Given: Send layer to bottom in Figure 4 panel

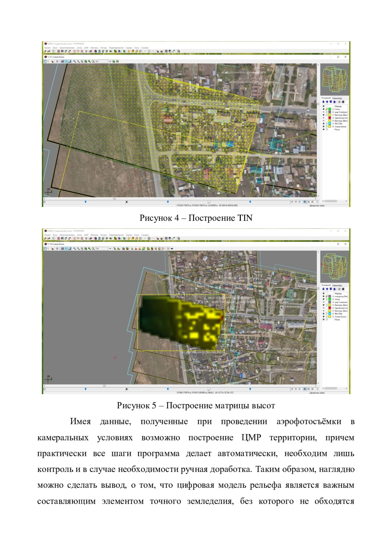Looking at the screenshot, I should [331, 102].
